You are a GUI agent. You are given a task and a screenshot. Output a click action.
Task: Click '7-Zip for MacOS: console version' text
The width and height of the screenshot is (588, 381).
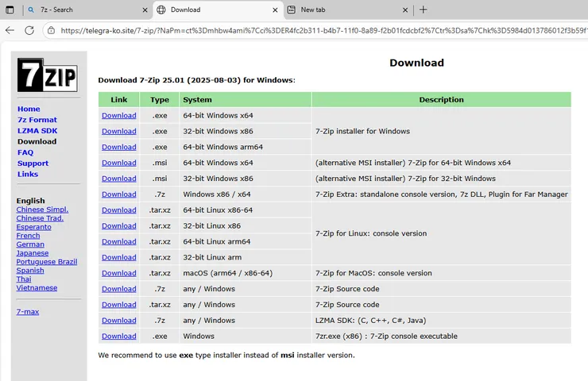point(373,273)
